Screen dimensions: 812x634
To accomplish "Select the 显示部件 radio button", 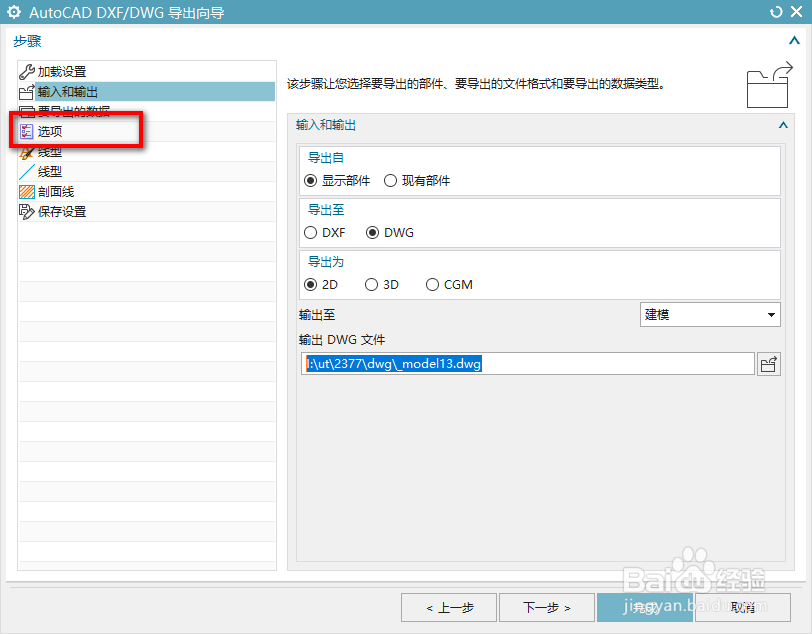I will point(311,181).
